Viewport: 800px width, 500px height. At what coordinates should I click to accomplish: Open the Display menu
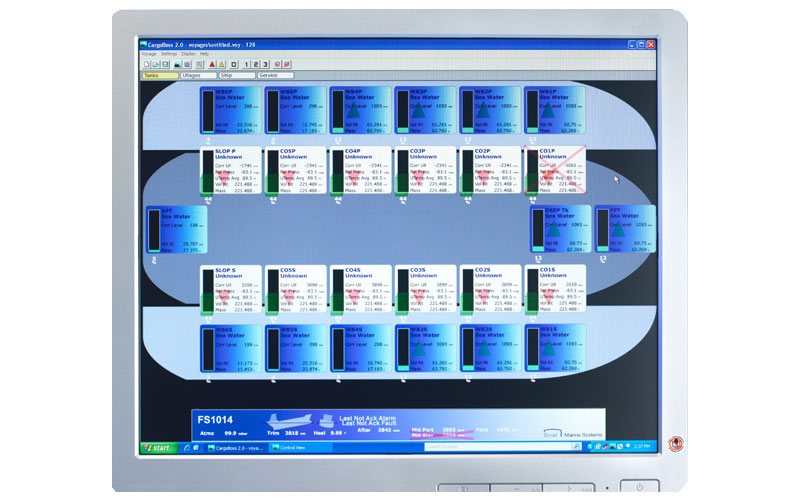pyautogui.click(x=188, y=54)
